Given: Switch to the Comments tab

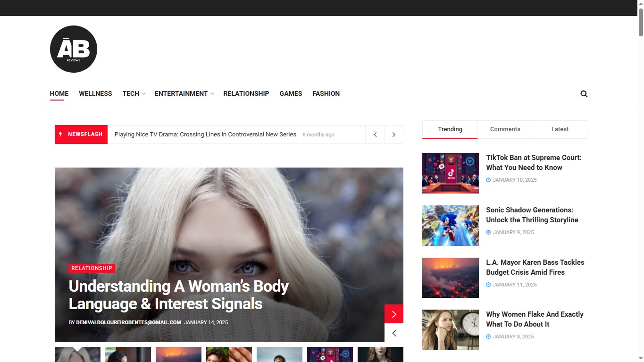Looking at the screenshot, I should 505,129.
